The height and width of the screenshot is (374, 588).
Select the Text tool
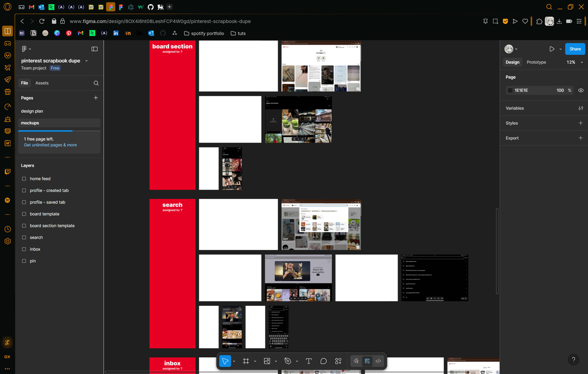click(x=309, y=361)
